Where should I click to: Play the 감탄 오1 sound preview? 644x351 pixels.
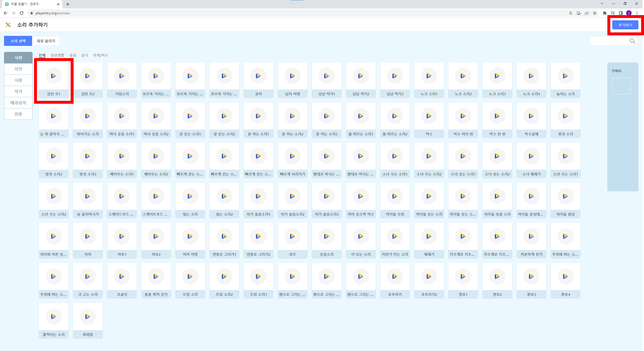53,76
